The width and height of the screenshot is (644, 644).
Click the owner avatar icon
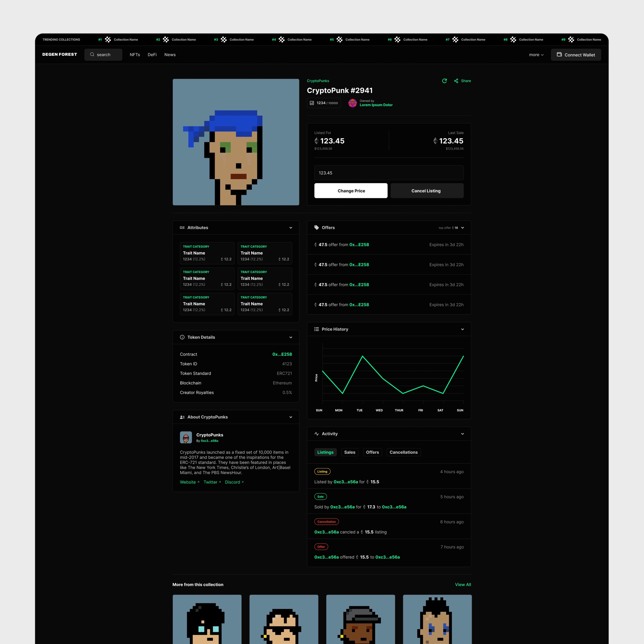[353, 103]
